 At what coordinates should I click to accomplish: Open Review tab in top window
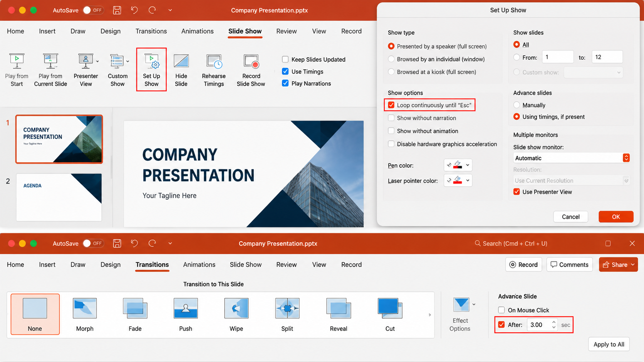287,31
